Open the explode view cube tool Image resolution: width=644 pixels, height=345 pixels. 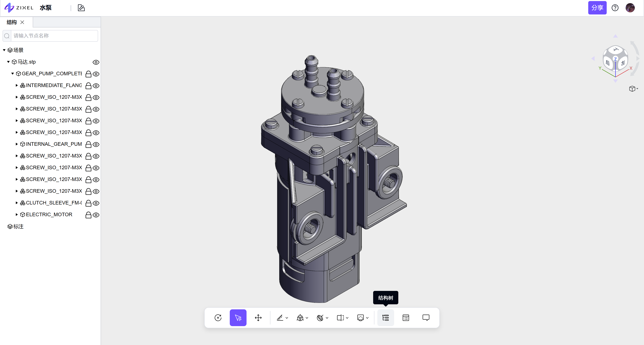point(300,318)
